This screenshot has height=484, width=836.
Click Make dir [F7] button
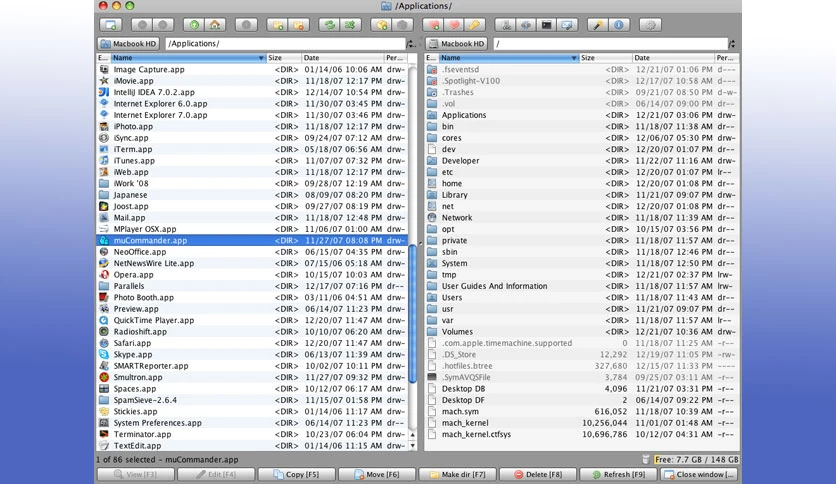click(457, 474)
